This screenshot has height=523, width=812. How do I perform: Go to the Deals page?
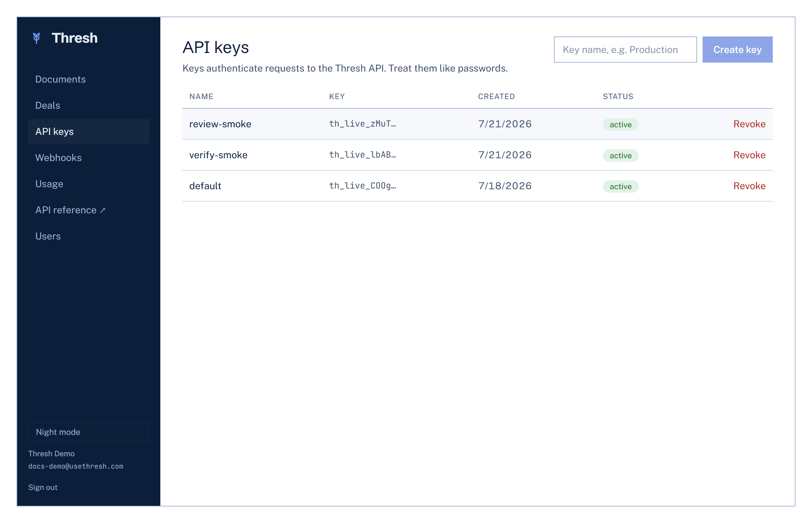point(89,105)
